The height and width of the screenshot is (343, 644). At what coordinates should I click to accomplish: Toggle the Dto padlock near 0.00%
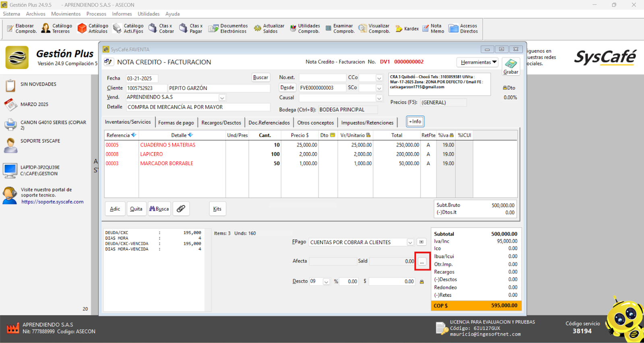[x=505, y=88]
